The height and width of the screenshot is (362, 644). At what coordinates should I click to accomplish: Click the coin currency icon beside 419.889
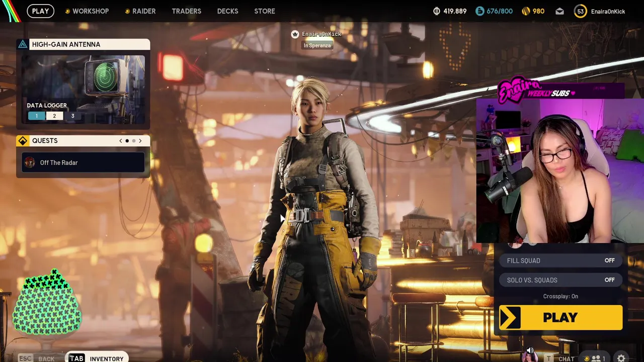(436, 11)
